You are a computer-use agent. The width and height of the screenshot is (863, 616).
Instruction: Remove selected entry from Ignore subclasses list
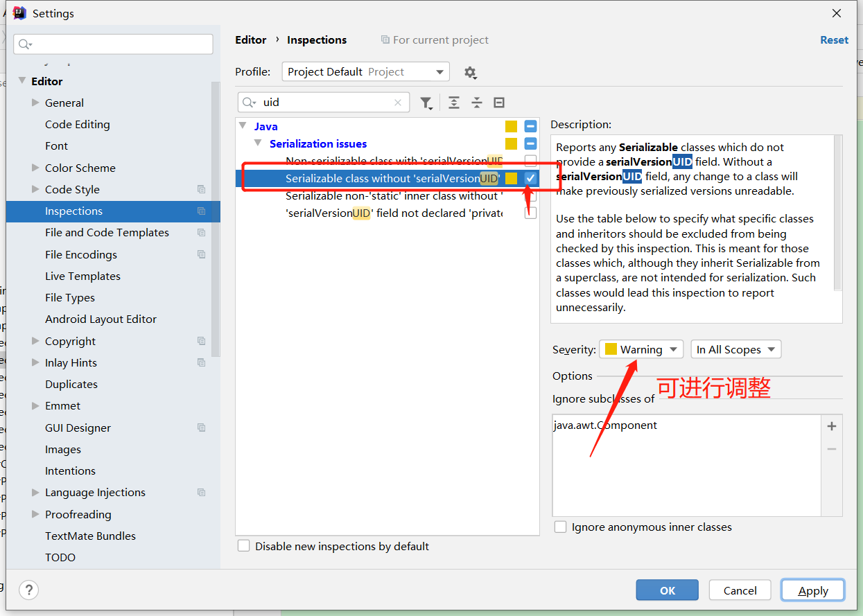tap(831, 448)
